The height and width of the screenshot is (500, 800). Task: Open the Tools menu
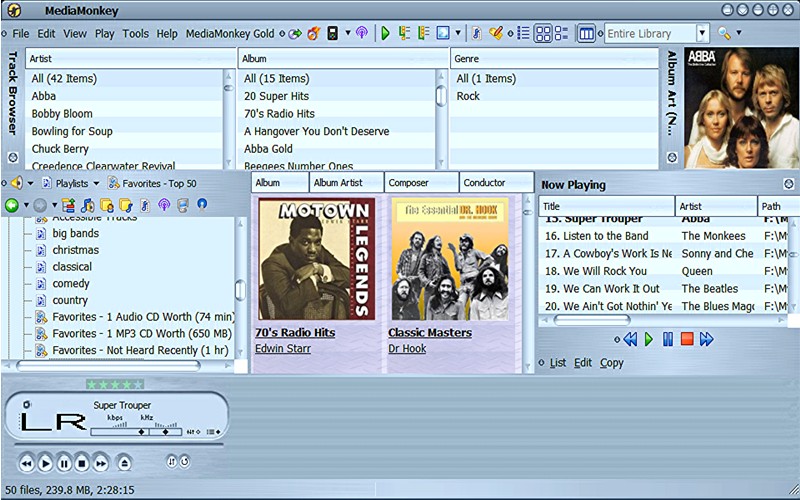tap(135, 33)
